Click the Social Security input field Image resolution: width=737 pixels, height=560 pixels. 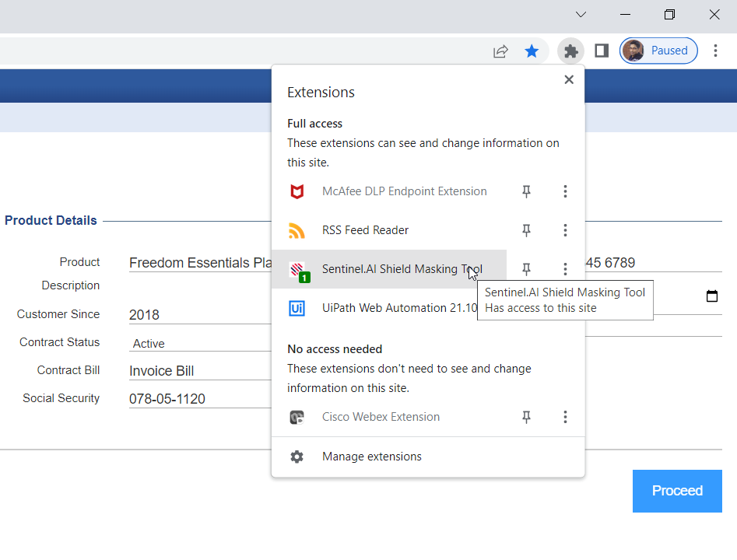[x=198, y=399]
